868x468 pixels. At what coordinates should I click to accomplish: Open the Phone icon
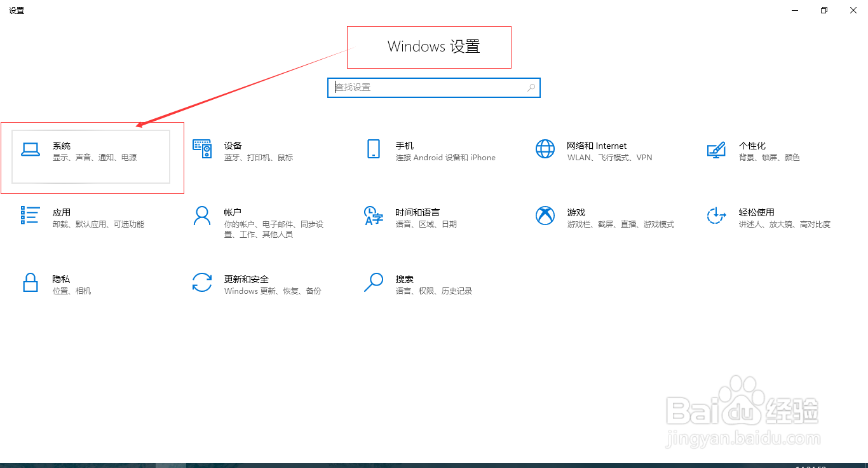[374, 149]
